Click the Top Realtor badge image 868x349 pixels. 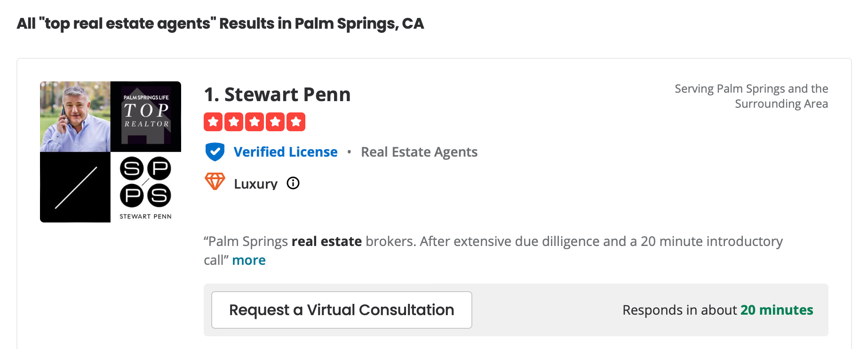tap(146, 117)
